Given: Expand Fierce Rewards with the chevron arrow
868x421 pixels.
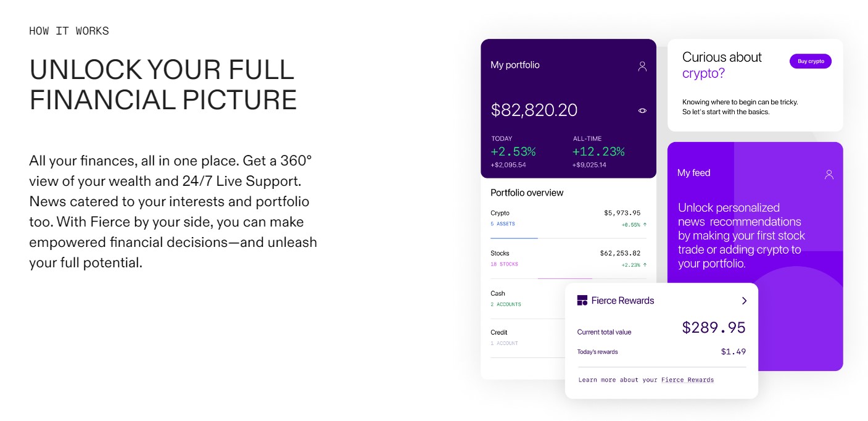Looking at the screenshot, I should click(744, 301).
